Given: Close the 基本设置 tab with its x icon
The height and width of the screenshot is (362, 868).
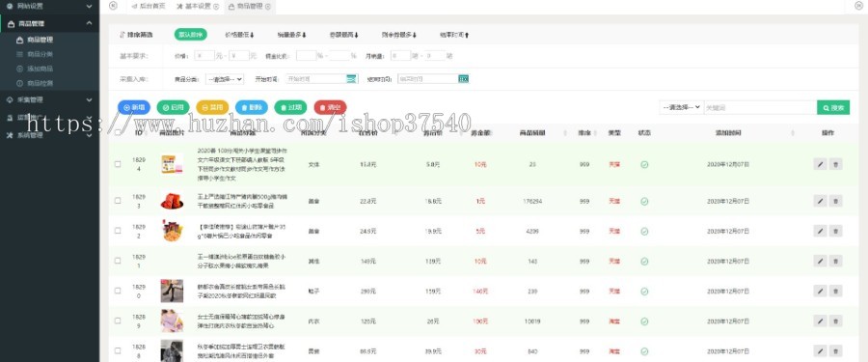Looking at the screenshot, I should (216, 6).
